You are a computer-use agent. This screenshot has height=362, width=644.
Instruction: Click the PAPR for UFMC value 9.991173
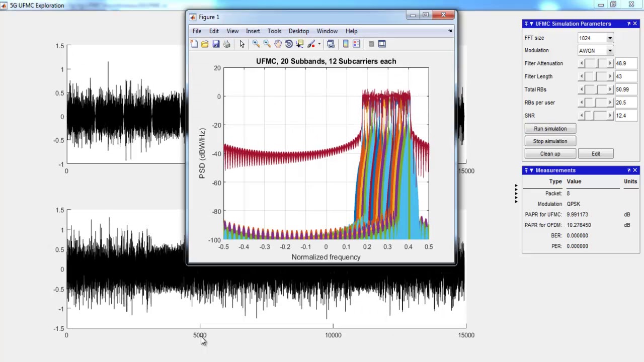(x=577, y=215)
